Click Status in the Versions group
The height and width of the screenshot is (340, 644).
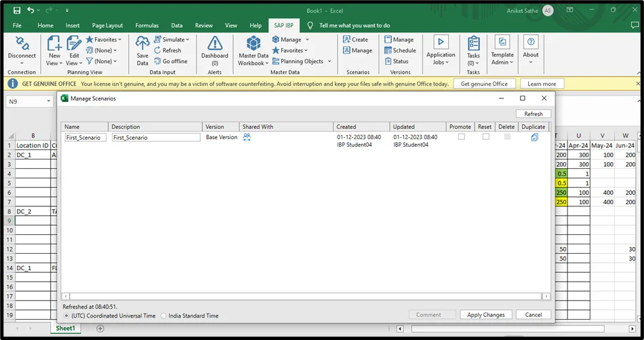pos(397,61)
